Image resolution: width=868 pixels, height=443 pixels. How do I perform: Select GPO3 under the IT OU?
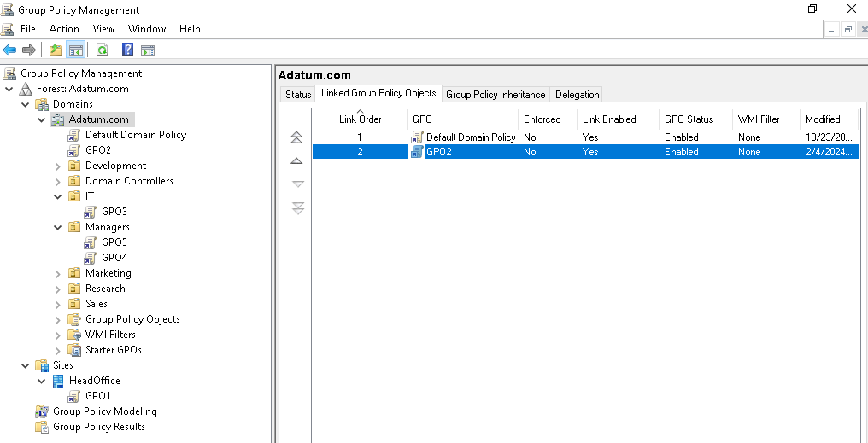[114, 212]
